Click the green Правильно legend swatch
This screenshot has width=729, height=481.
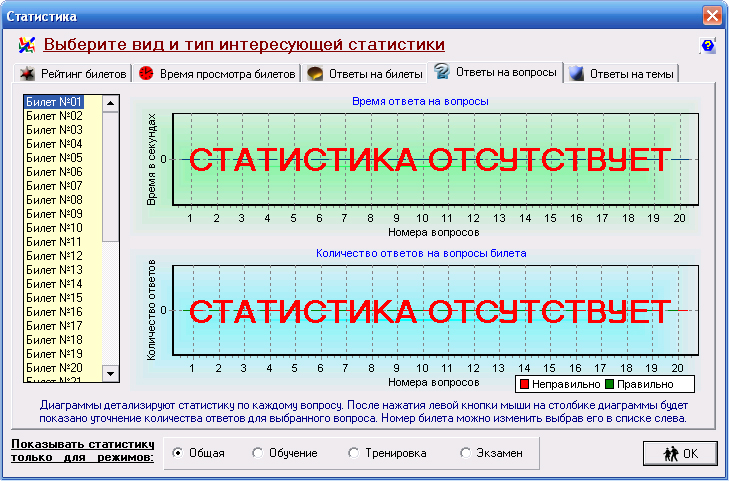(610, 384)
